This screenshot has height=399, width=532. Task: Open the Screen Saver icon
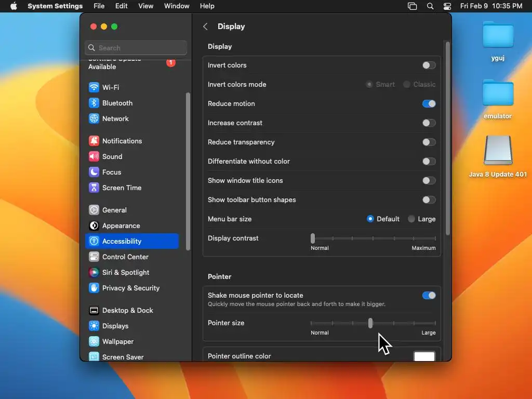point(94,356)
